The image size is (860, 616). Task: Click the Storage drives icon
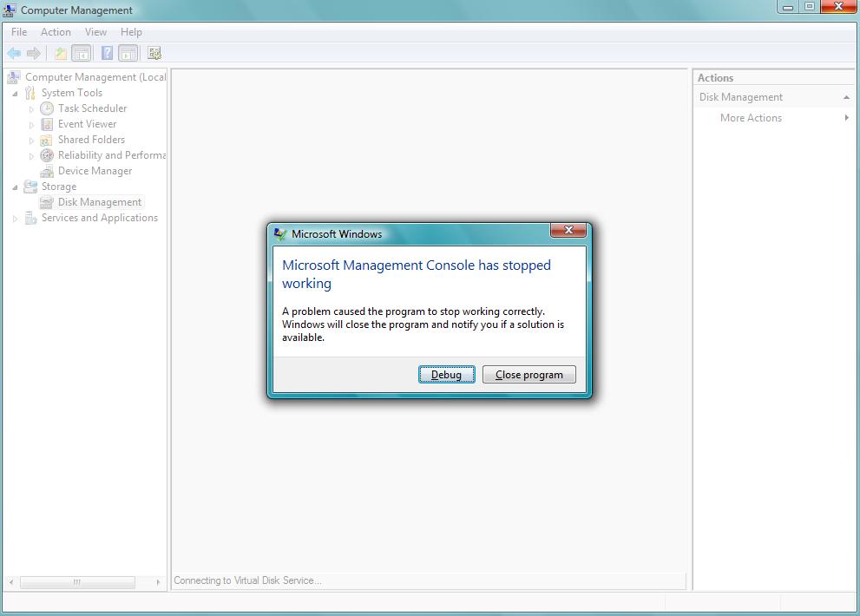[x=30, y=187]
